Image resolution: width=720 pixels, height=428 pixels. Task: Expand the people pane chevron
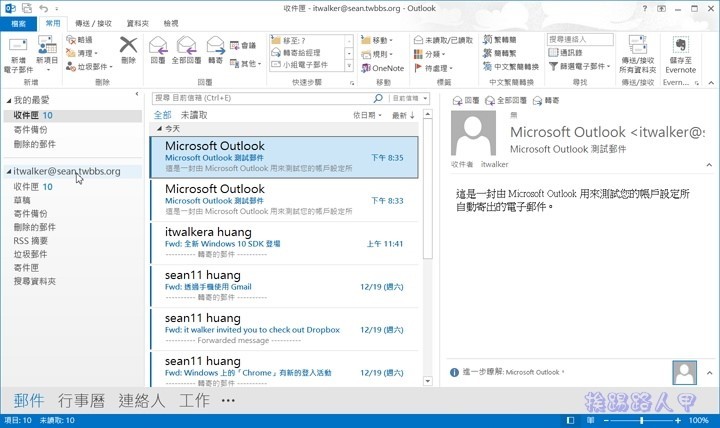coord(709,373)
